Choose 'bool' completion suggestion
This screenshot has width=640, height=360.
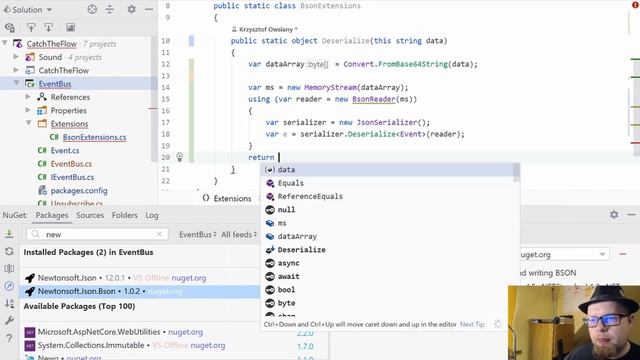coord(388,290)
